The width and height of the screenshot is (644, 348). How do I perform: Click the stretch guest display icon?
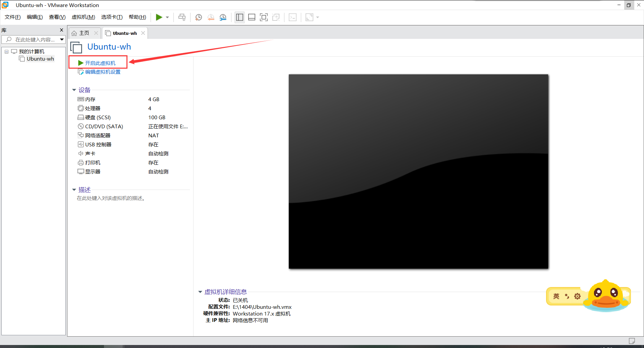point(309,17)
